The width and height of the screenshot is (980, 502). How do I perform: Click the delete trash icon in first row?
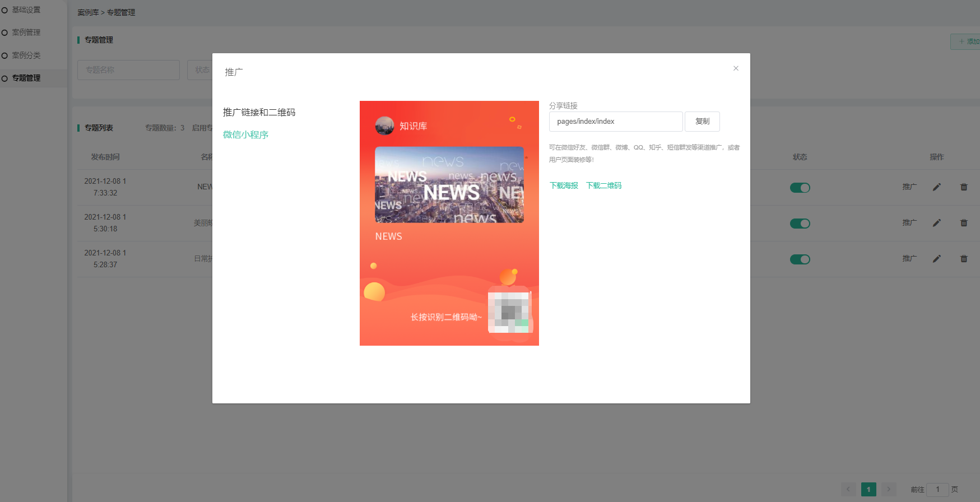964,187
